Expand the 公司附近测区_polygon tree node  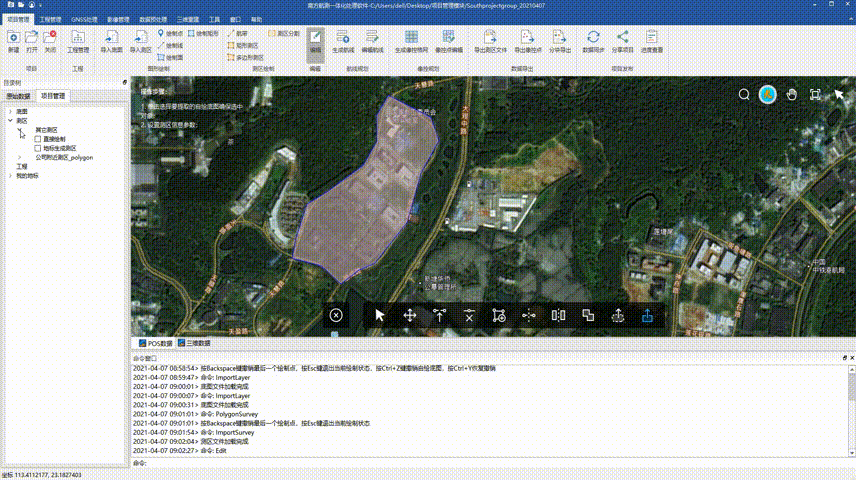21,157
